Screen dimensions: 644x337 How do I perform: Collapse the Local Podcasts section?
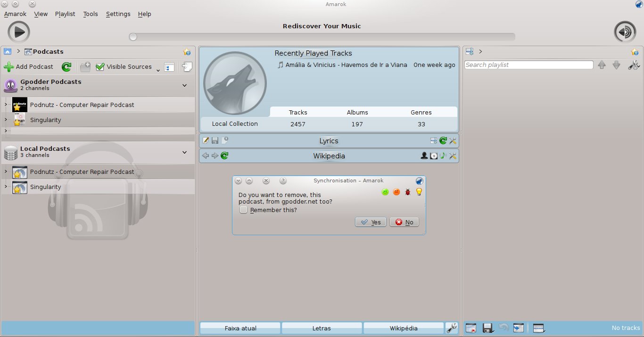click(184, 152)
